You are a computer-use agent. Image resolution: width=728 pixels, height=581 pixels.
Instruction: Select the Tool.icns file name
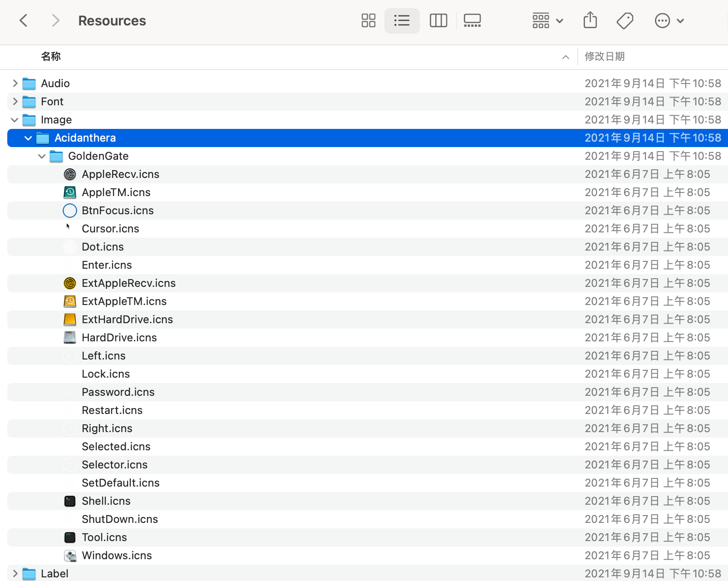(x=104, y=537)
